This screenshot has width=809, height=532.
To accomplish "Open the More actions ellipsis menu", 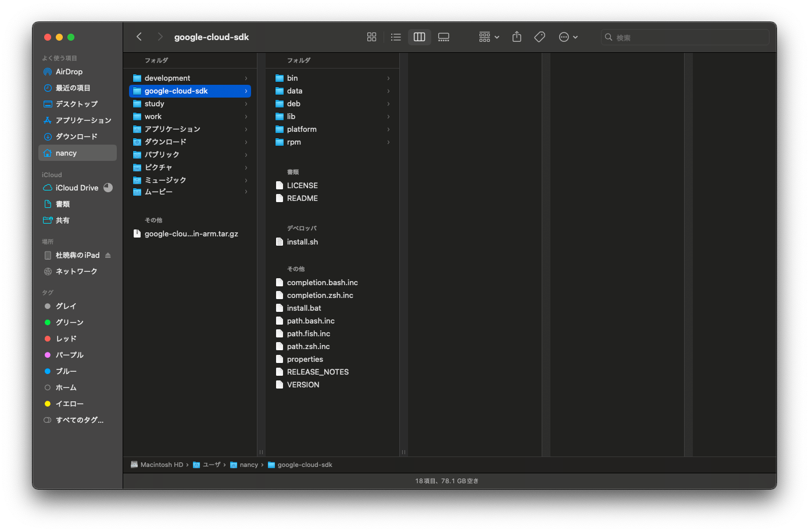I will coord(568,37).
